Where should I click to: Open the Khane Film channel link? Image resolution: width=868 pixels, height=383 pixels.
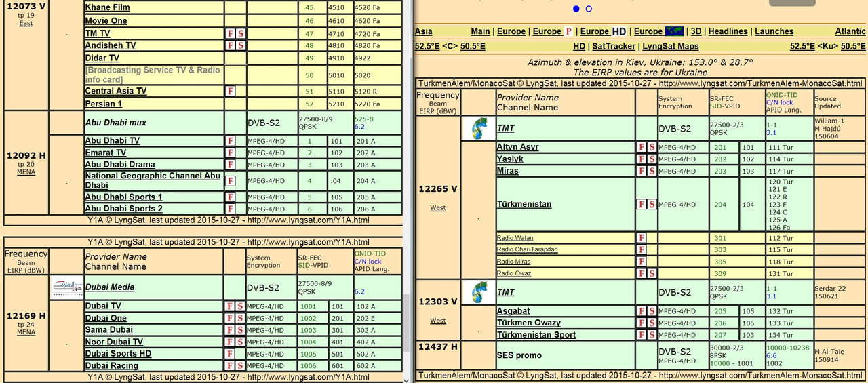pos(107,7)
